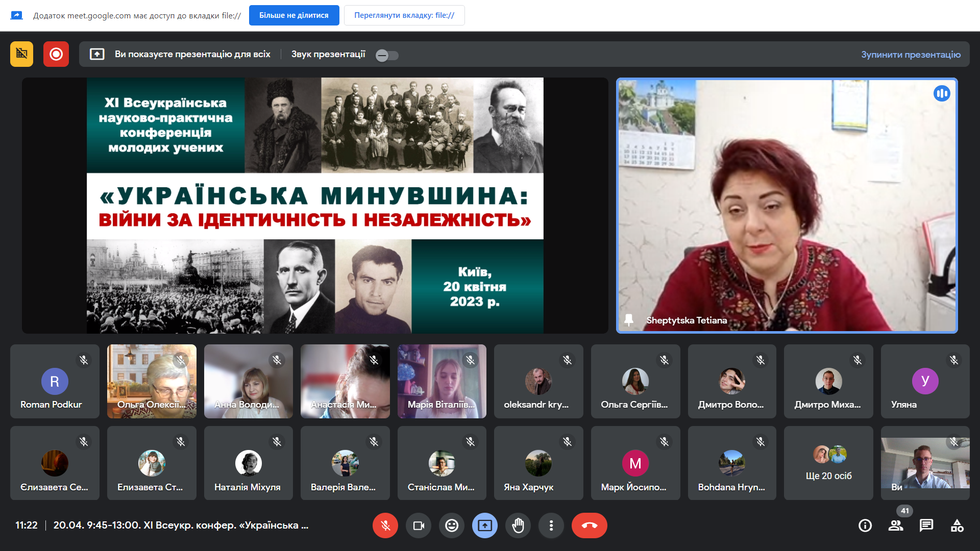Open the activities shapes icon
This screenshot has width=980, height=551.
pyautogui.click(x=957, y=525)
